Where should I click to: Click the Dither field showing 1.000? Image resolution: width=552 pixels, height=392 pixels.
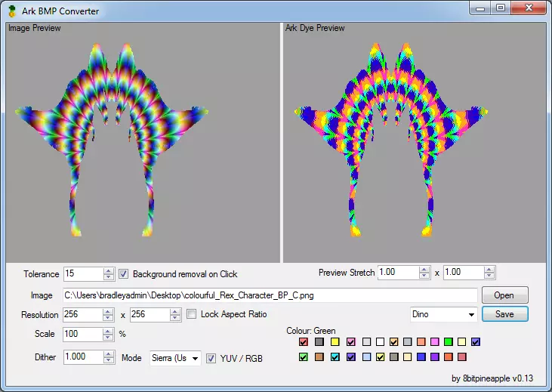click(84, 357)
